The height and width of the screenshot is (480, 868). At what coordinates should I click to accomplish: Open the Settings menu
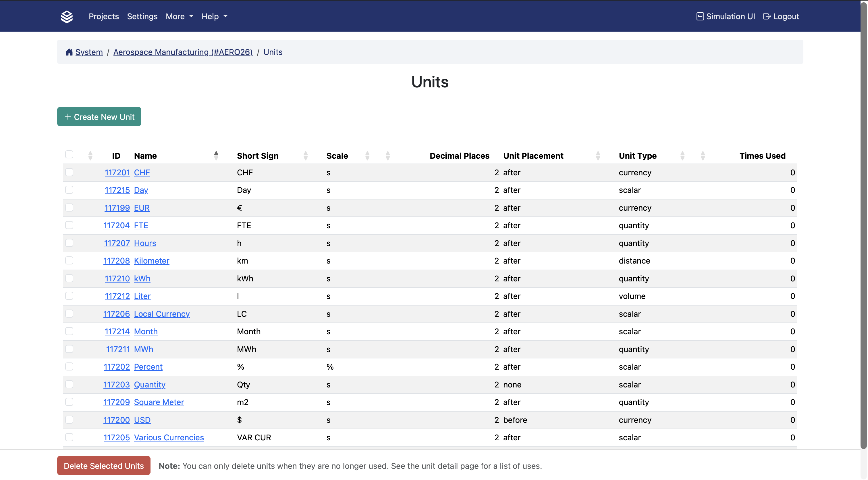point(142,16)
